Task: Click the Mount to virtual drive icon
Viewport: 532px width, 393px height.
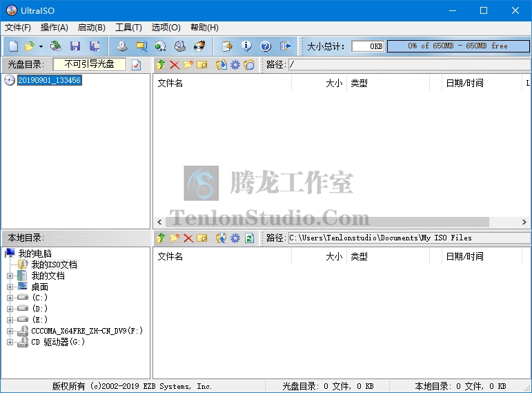Action: point(180,46)
